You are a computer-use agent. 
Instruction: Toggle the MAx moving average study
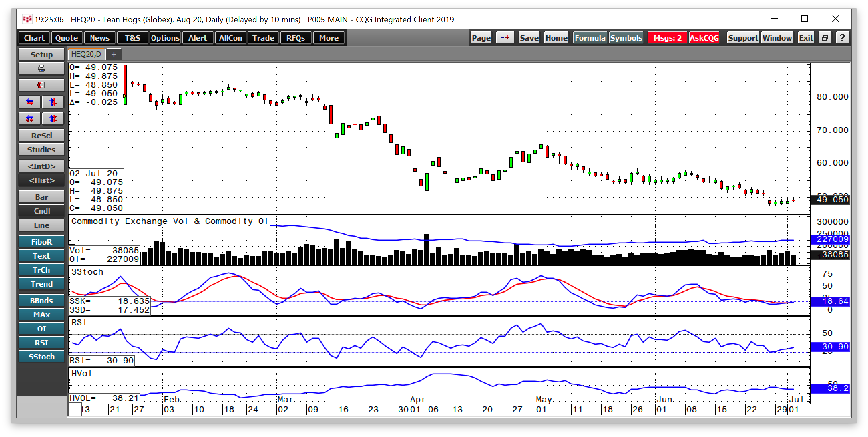[x=41, y=315]
